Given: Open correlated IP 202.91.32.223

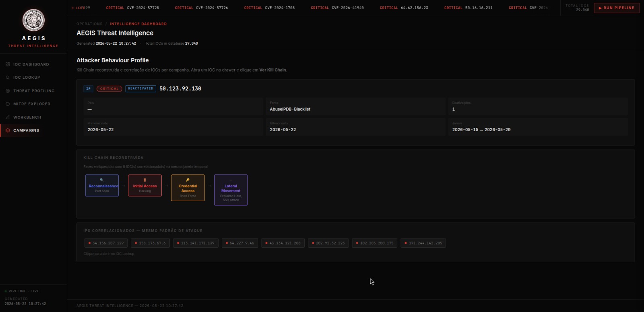Looking at the screenshot, I should [328, 243].
